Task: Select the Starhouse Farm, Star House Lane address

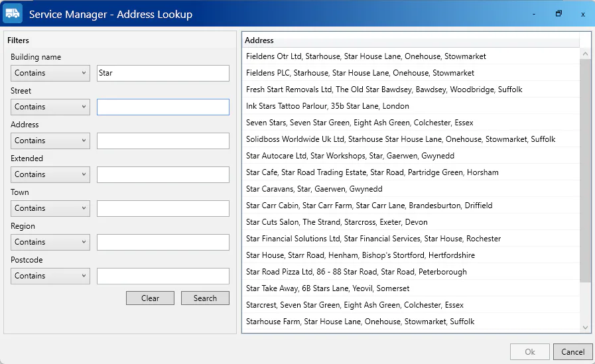Action: pos(411,322)
